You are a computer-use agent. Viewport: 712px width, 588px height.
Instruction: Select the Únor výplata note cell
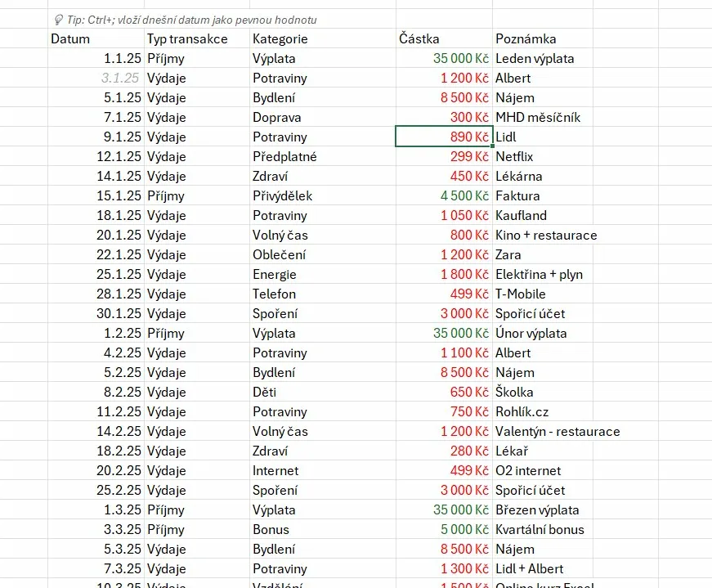(x=543, y=333)
